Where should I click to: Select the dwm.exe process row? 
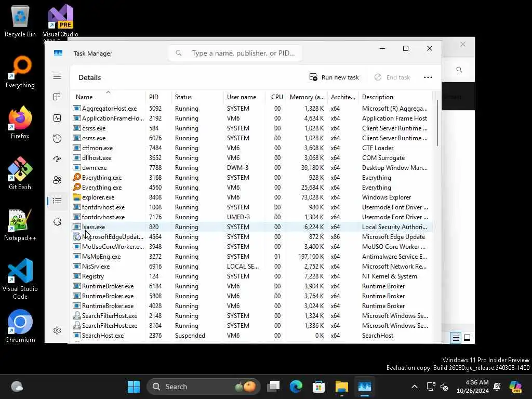(x=251, y=168)
